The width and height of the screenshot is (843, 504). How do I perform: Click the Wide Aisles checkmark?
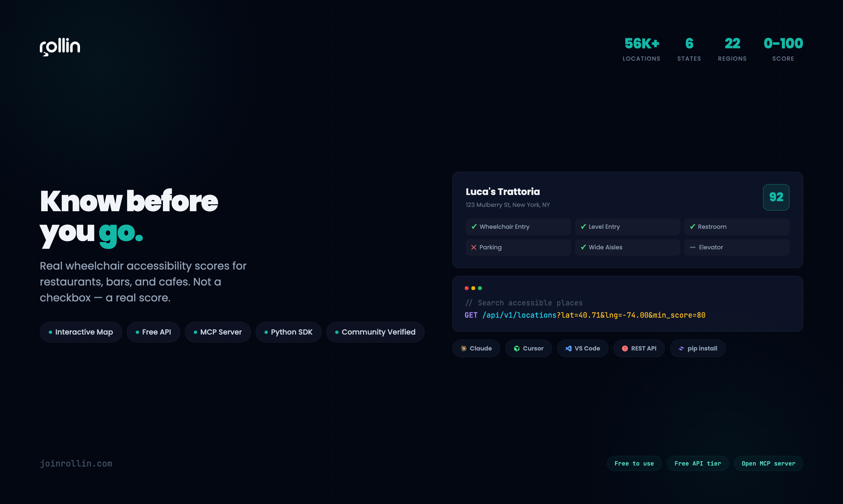pyautogui.click(x=583, y=247)
